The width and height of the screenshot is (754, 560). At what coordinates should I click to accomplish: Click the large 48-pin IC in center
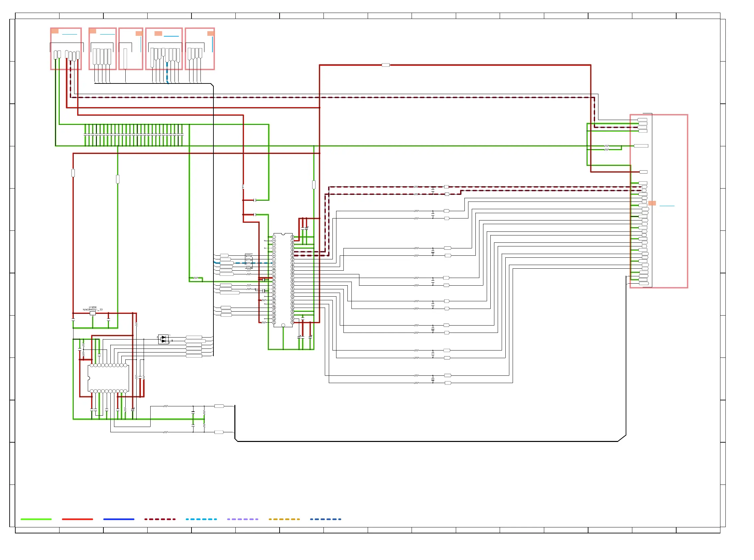click(283, 280)
